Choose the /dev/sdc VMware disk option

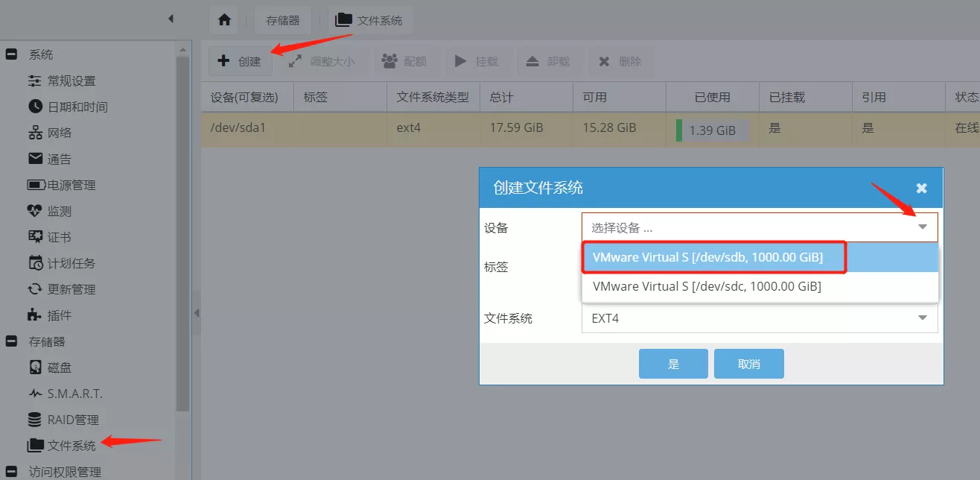(707, 286)
